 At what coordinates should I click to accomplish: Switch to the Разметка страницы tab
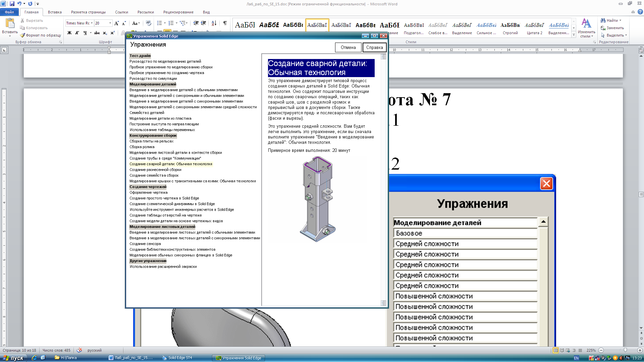88,12
